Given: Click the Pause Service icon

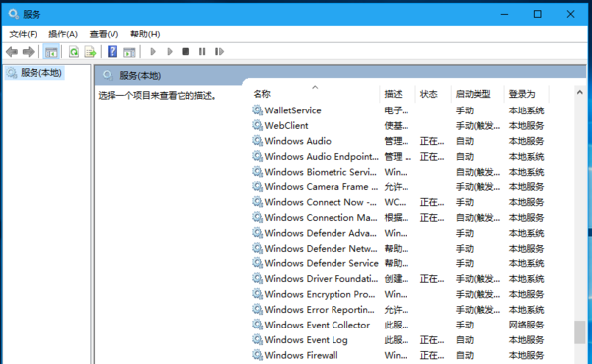Looking at the screenshot, I should tap(202, 51).
